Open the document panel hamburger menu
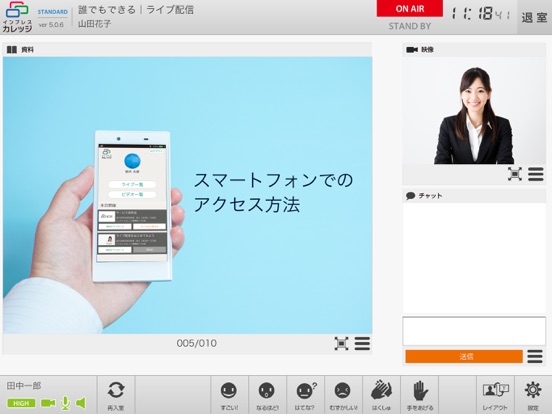 [x=362, y=343]
